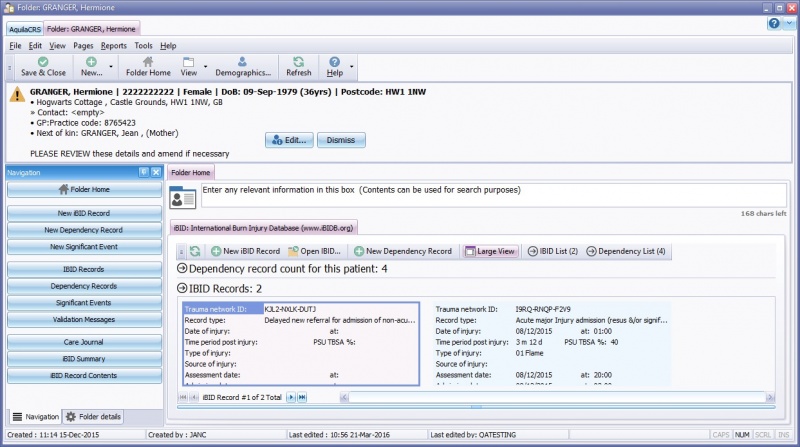Viewport: 800px width, 447px height.
Task: Click the Save & Close toolbar icon
Action: point(43,62)
